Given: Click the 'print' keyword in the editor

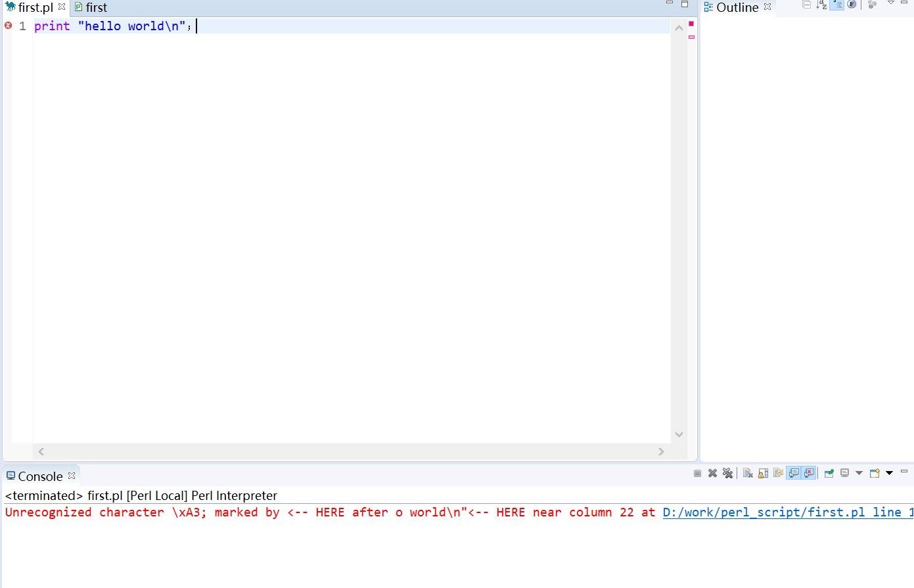Looking at the screenshot, I should coord(52,26).
